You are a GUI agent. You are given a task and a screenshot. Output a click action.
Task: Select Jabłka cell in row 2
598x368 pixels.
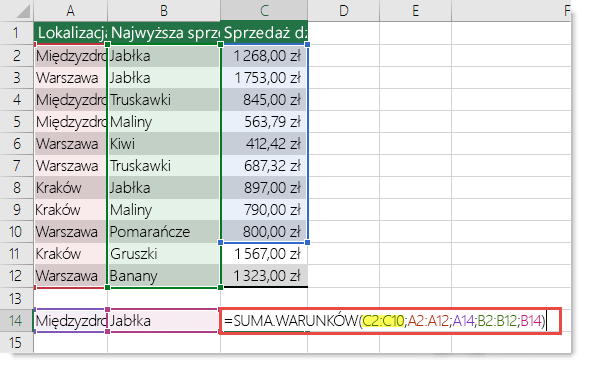[x=164, y=56]
